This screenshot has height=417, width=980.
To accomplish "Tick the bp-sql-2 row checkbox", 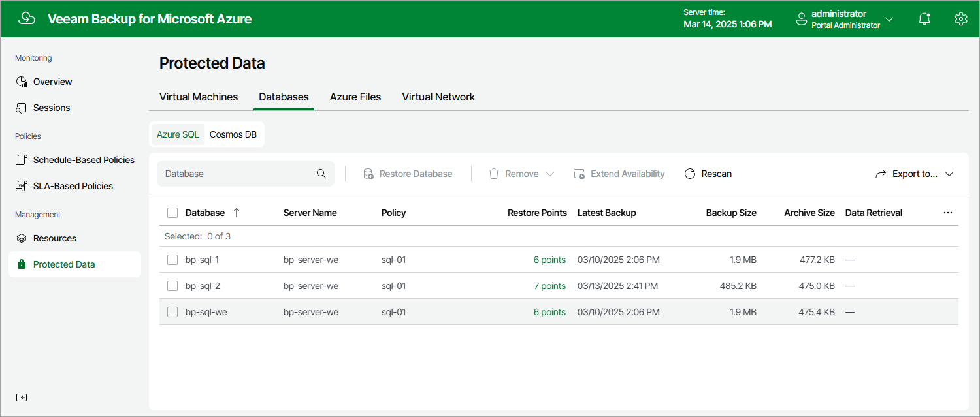I will coord(172,286).
